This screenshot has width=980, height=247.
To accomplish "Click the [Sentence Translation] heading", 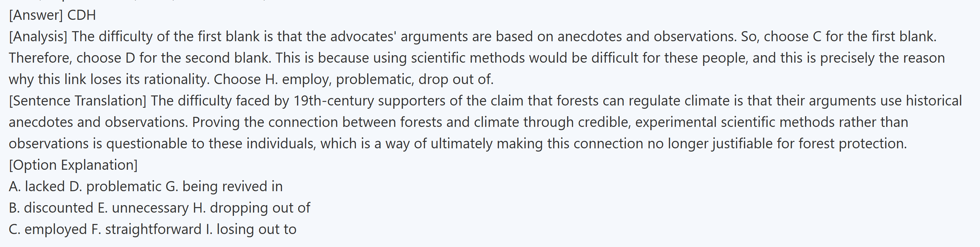I will [78, 101].
